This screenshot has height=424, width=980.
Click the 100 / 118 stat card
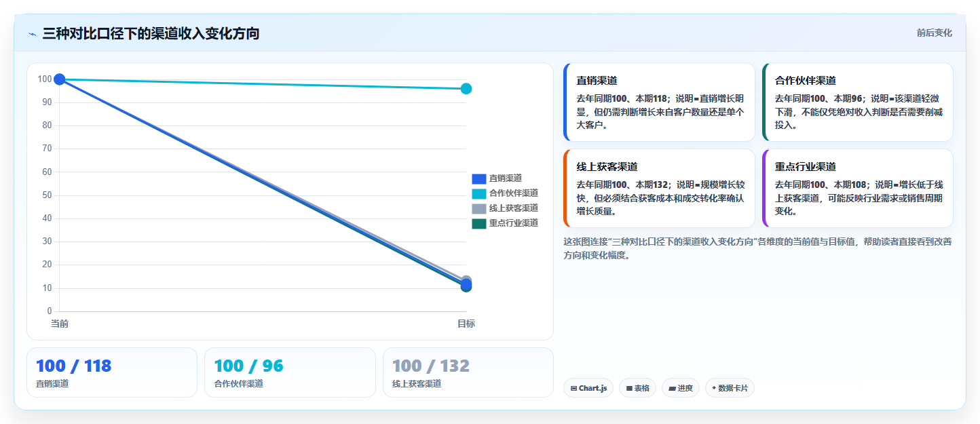tap(112, 372)
